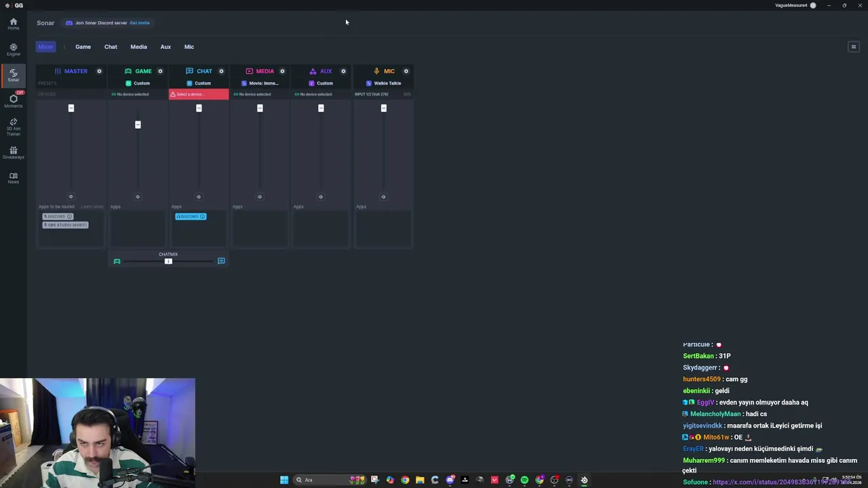Switch to the Chat tab
Image resolution: width=868 pixels, height=488 pixels.
click(111, 47)
